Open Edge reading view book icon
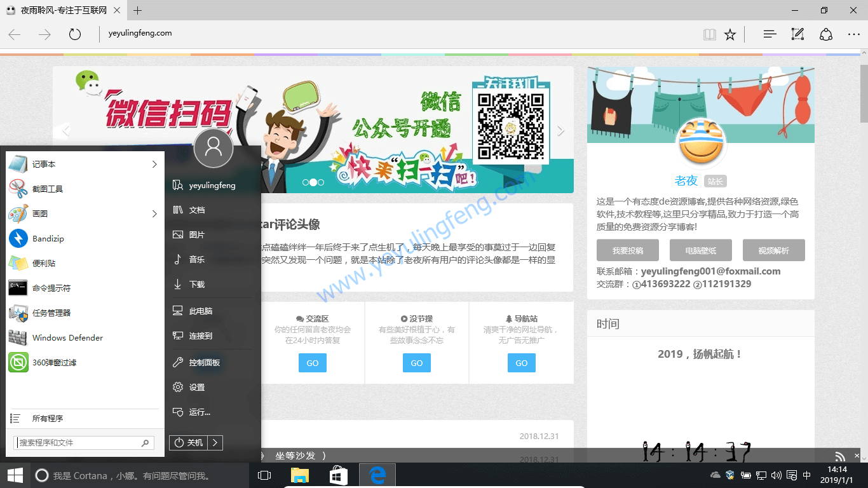 (x=710, y=34)
